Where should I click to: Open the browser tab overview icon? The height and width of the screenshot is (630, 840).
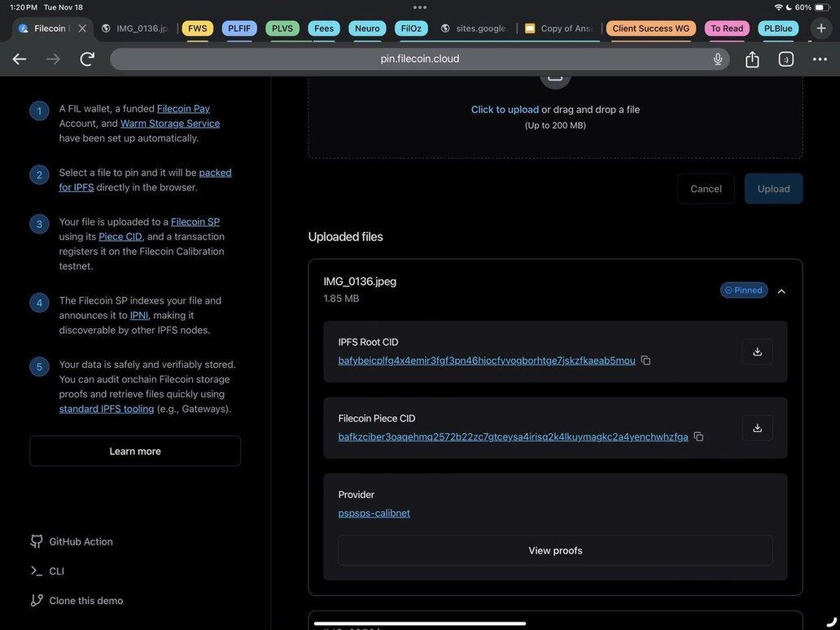pyautogui.click(x=786, y=59)
